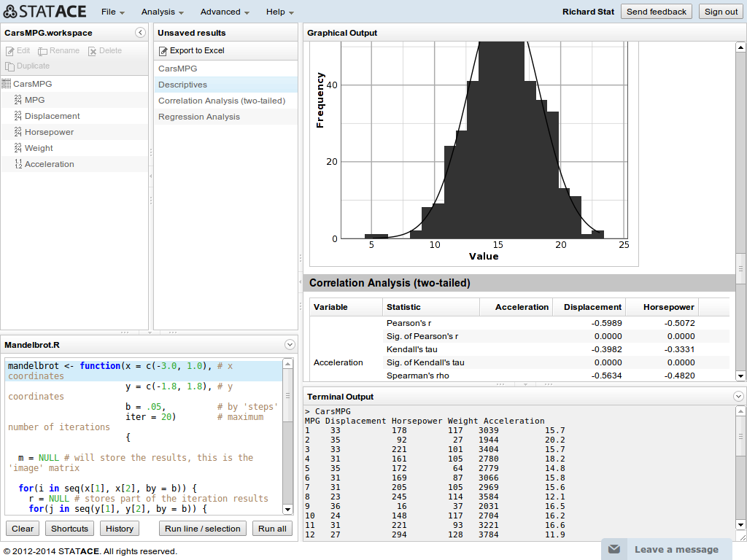Click the Duplicate icon in workspace panel
Screen dimensions: 747x560
tap(10, 66)
